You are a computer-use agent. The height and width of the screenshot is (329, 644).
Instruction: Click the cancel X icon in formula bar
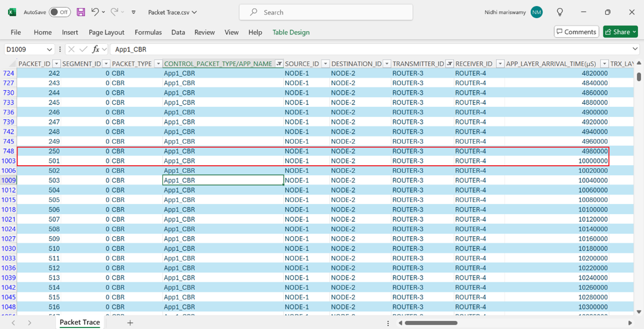click(71, 49)
